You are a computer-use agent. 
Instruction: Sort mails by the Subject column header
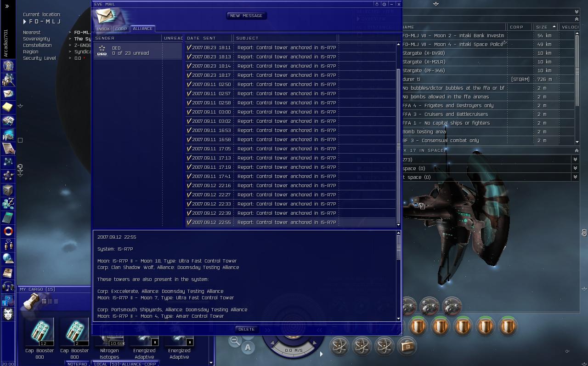click(286, 38)
